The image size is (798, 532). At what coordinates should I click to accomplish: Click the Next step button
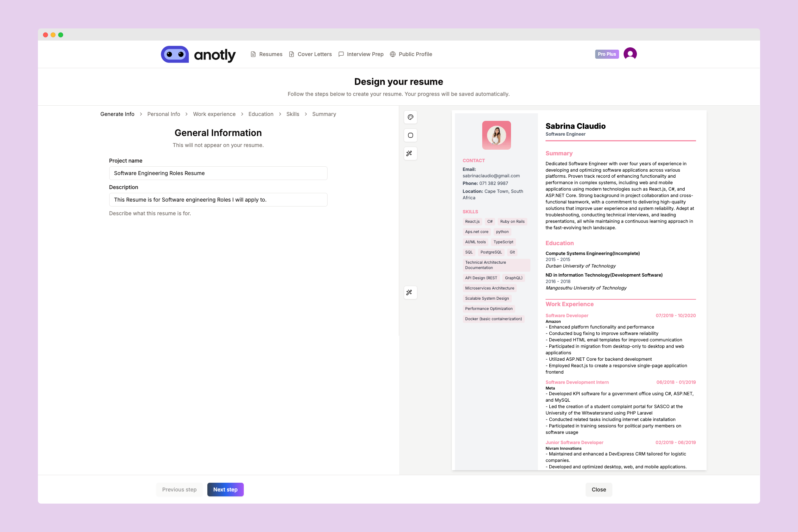pyautogui.click(x=225, y=490)
